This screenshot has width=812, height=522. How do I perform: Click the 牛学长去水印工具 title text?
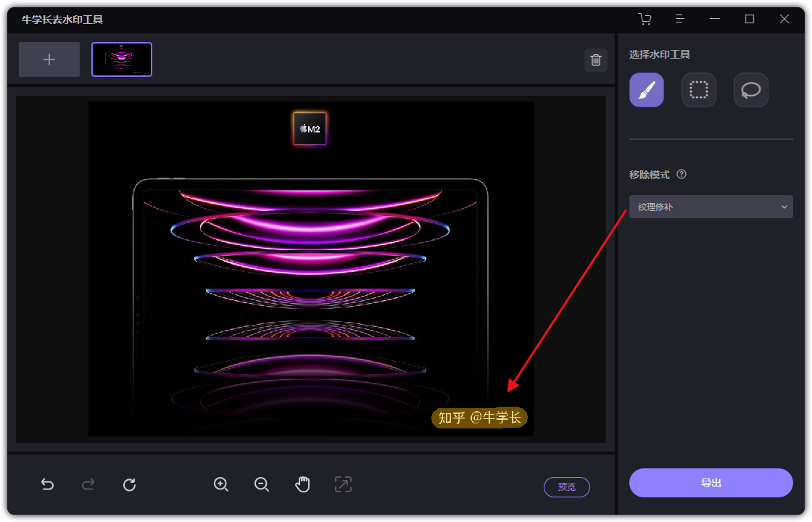coord(62,20)
